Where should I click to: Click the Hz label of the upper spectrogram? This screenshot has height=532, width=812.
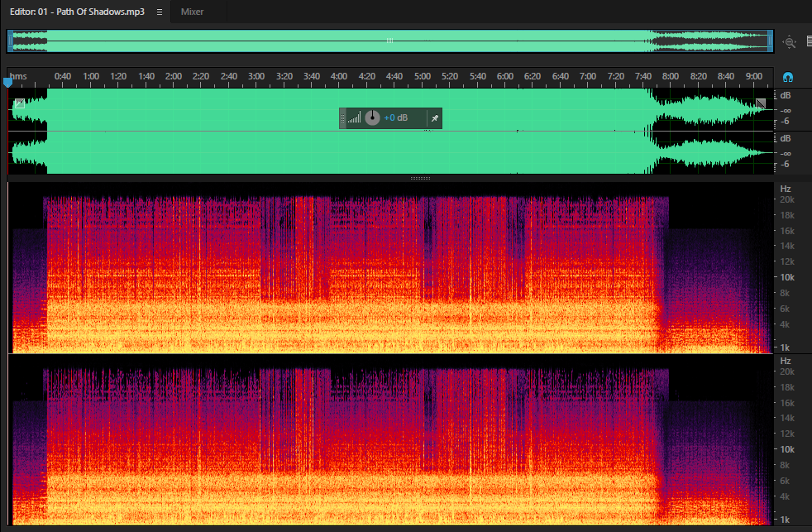point(785,189)
